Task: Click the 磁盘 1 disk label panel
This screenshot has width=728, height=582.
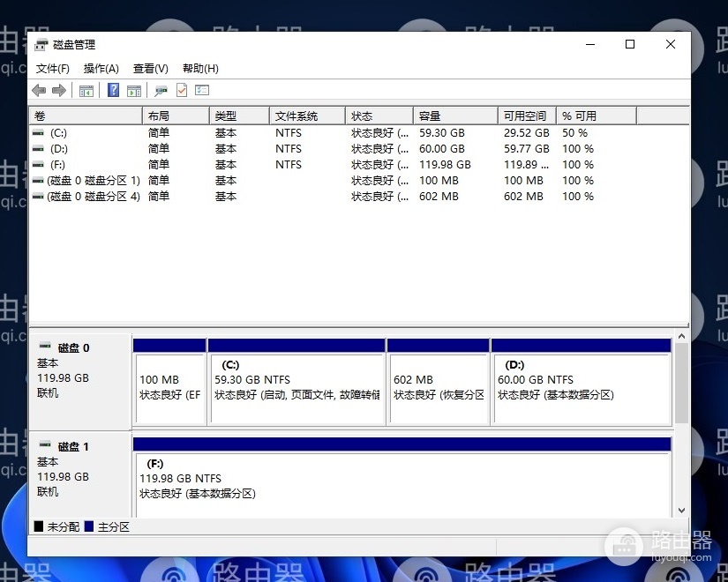Action: 80,474
